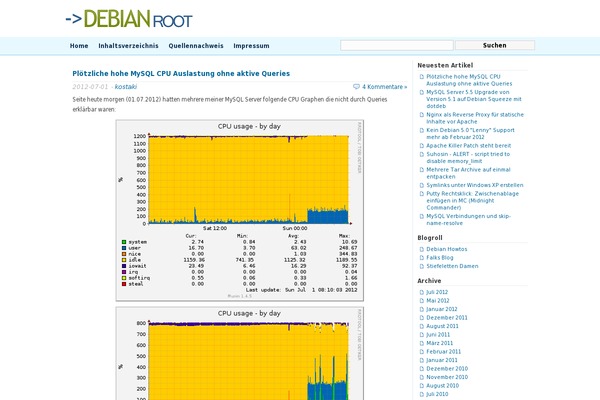Open the article title about MySQL CPU Auslastung
600x400 pixels.
pyautogui.click(x=181, y=73)
